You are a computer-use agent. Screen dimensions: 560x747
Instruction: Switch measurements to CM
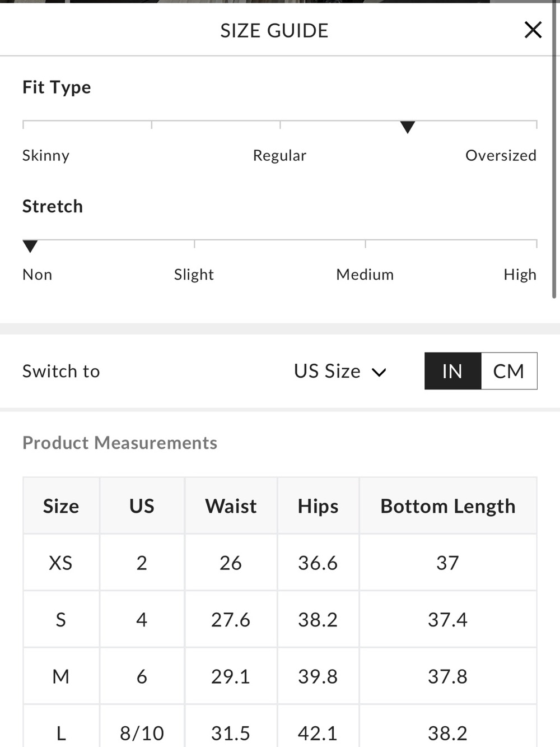pos(509,371)
